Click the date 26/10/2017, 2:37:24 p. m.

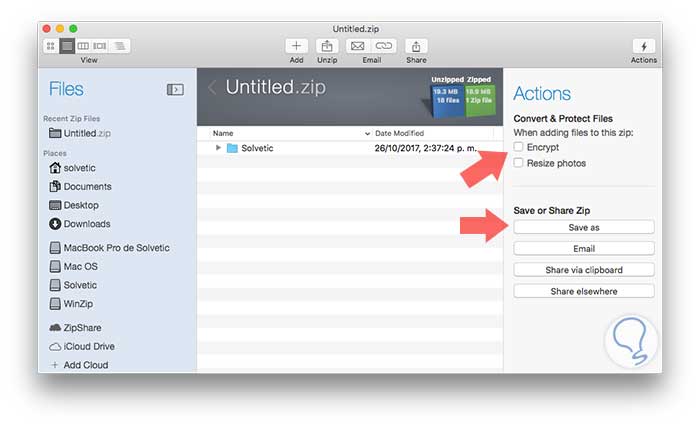[x=425, y=148]
